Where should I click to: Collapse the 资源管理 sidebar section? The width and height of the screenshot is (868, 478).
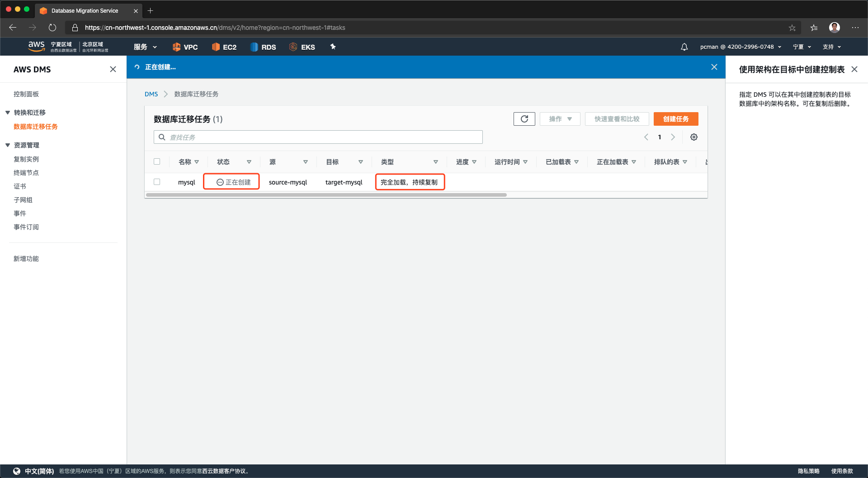coord(8,145)
